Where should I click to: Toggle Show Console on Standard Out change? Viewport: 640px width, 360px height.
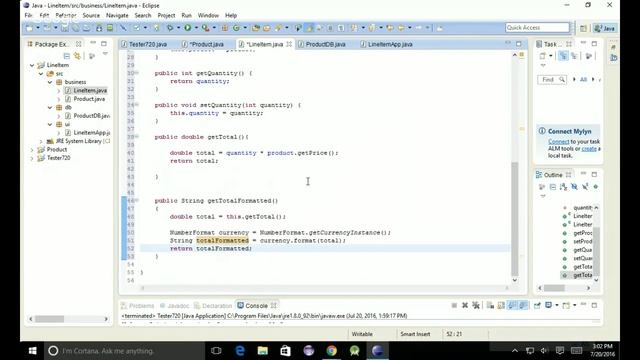point(512,305)
